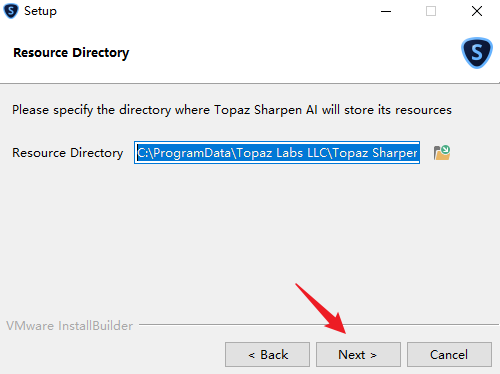Click the greyed-out maximize window button

431,11
